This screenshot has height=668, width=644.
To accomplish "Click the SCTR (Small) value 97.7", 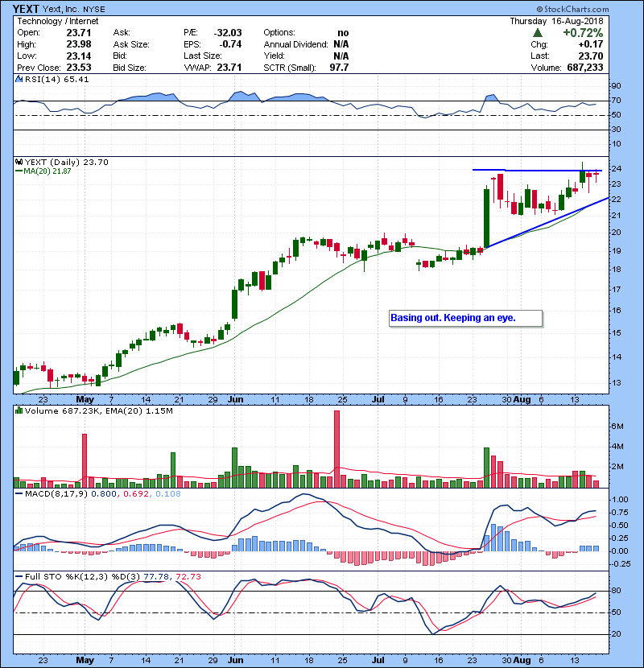I will [x=339, y=68].
